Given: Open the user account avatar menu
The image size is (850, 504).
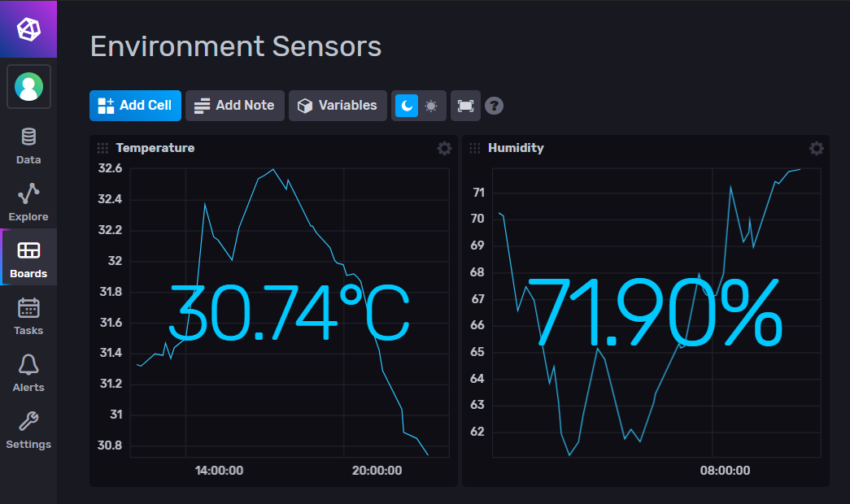Looking at the screenshot, I should click(28, 86).
